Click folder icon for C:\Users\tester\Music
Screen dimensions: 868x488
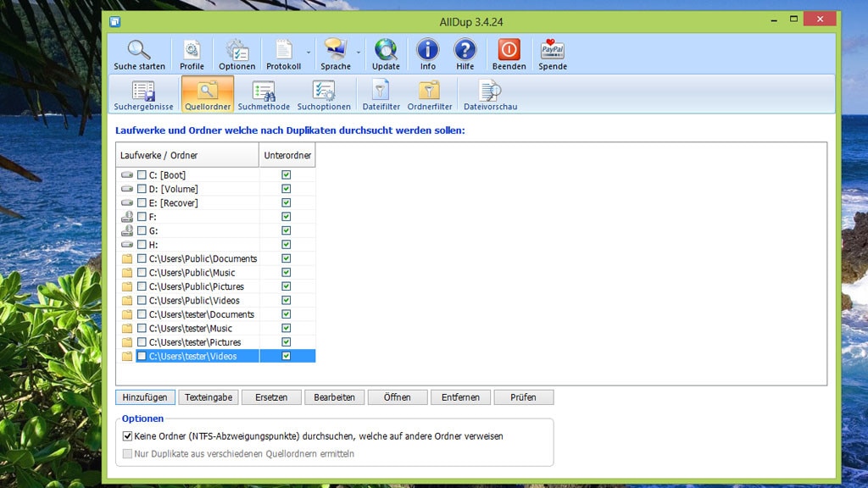(x=127, y=328)
